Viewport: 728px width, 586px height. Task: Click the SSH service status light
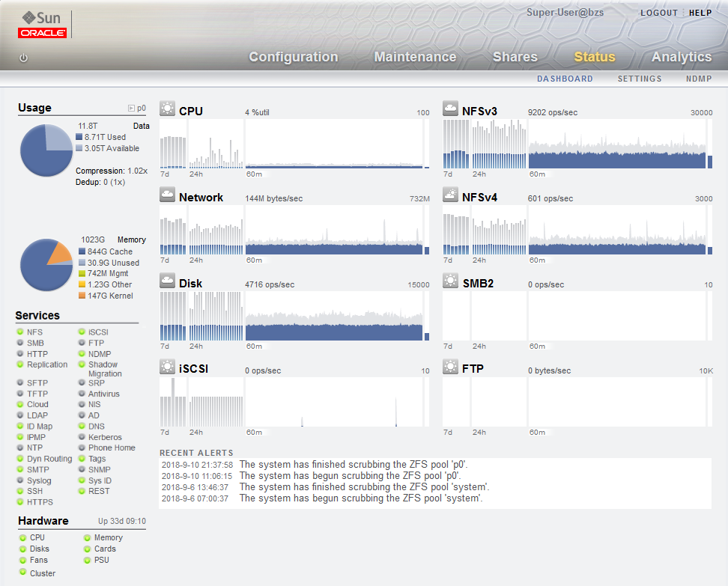point(20,491)
